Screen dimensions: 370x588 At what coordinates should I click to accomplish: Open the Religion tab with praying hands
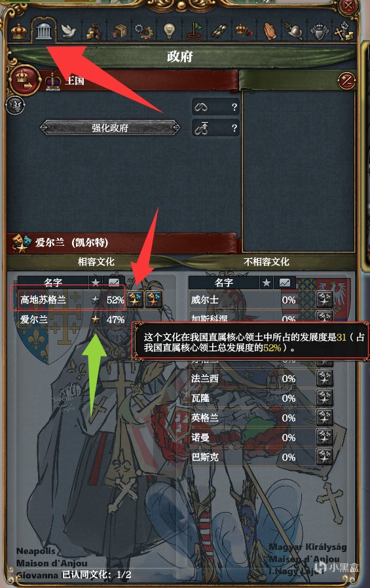click(269, 31)
